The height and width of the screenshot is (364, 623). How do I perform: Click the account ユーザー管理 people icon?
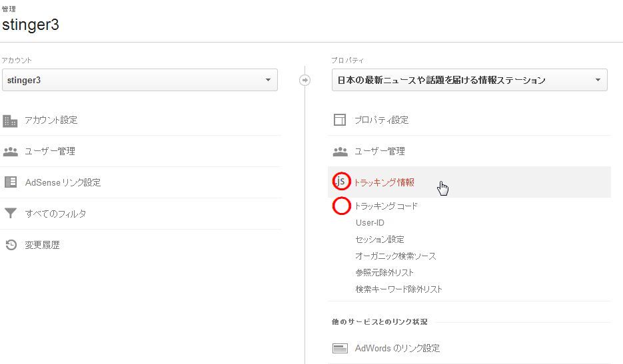pyautogui.click(x=11, y=152)
